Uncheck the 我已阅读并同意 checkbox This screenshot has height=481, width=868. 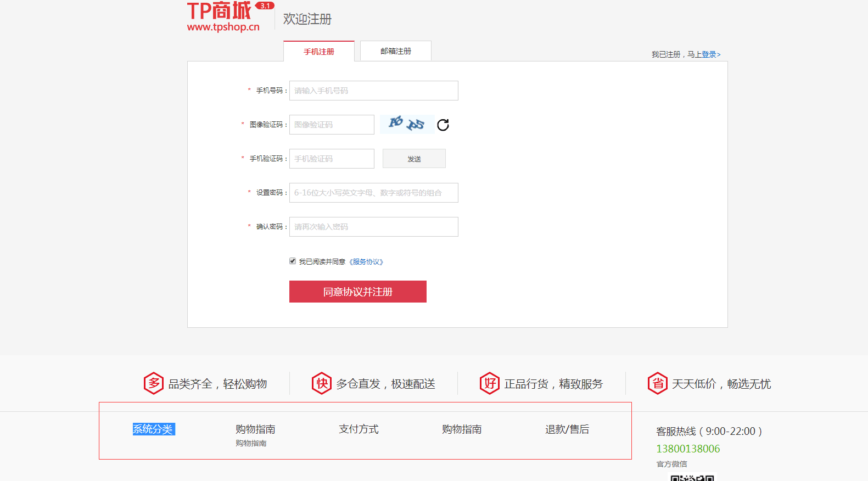(293, 261)
